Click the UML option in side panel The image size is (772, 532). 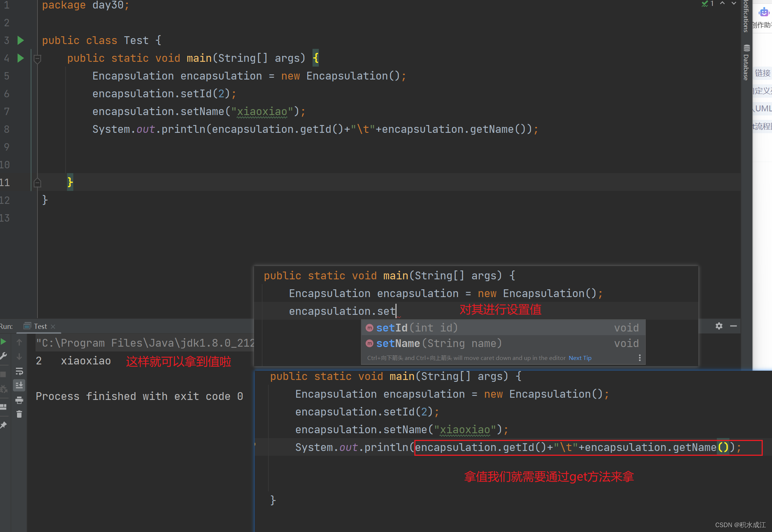(x=763, y=108)
